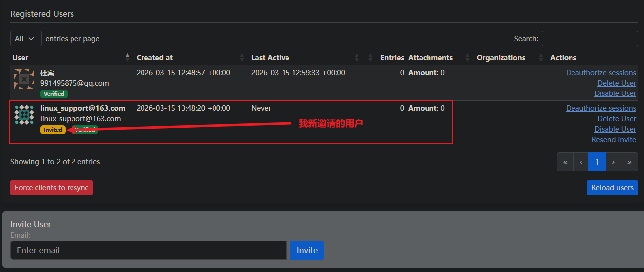
Task: Click Force clients to resync button
Action: pyautogui.click(x=52, y=188)
